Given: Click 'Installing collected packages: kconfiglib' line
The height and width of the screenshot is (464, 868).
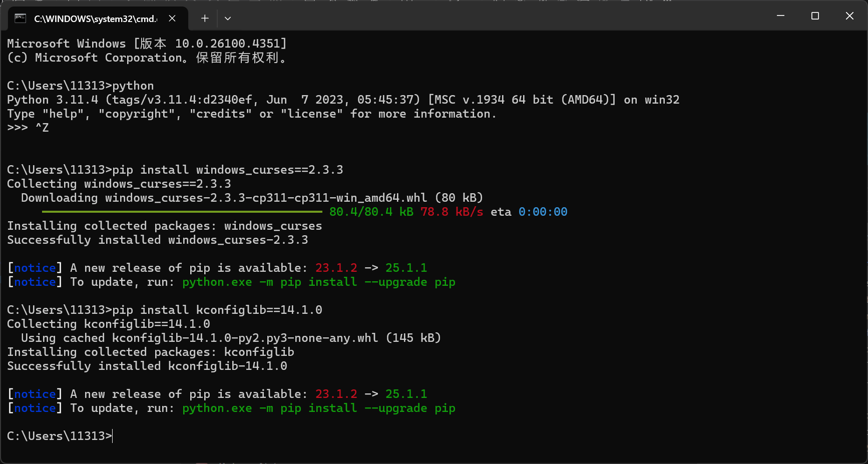Looking at the screenshot, I should tap(151, 352).
